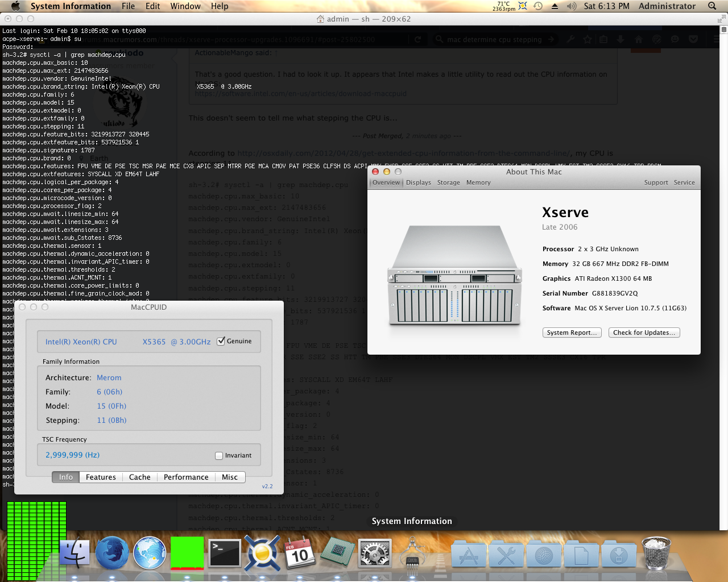
Task: Open Terminal from the Dock
Action: click(x=225, y=553)
